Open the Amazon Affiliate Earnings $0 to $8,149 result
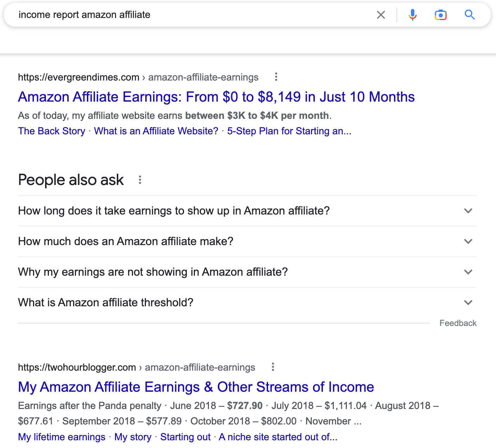The height and width of the screenshot is (448, 496). 216,97
